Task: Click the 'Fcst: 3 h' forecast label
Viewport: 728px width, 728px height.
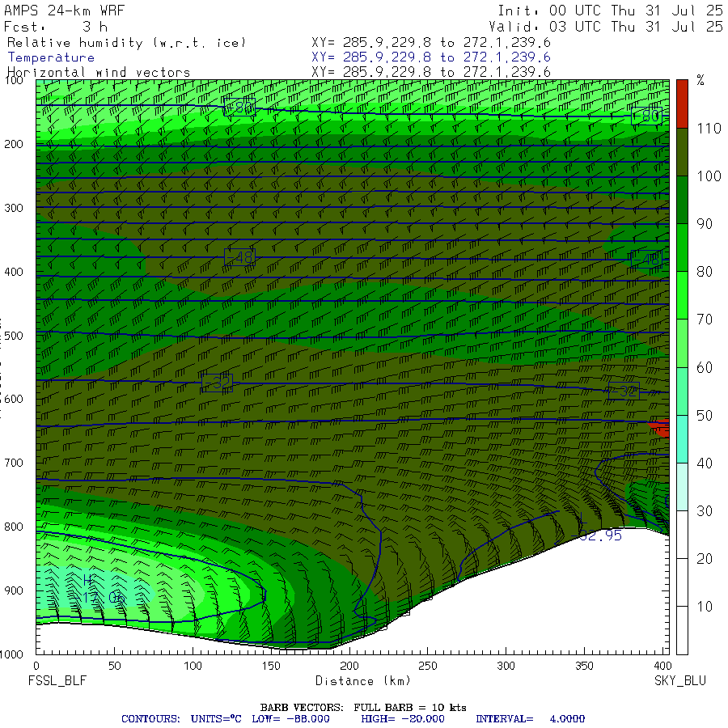Action: click(x=56, y=27)
